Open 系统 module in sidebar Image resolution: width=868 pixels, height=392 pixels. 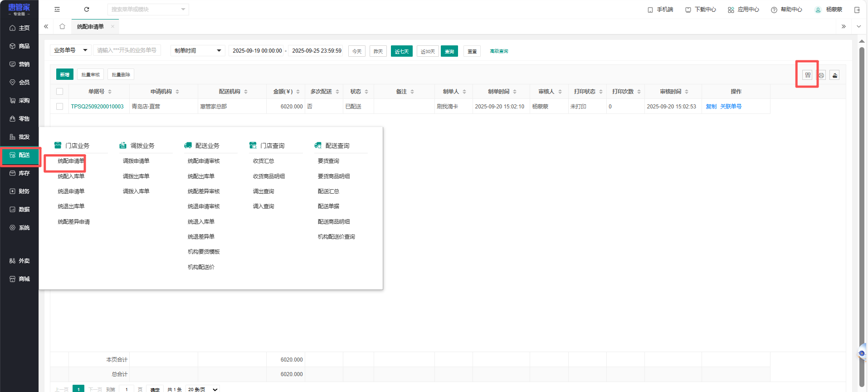pyautogui.click(x=20, y=228)
